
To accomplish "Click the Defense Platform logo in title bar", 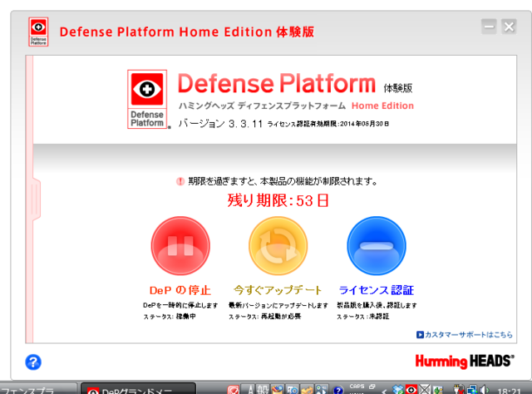I will click(38, 32).
